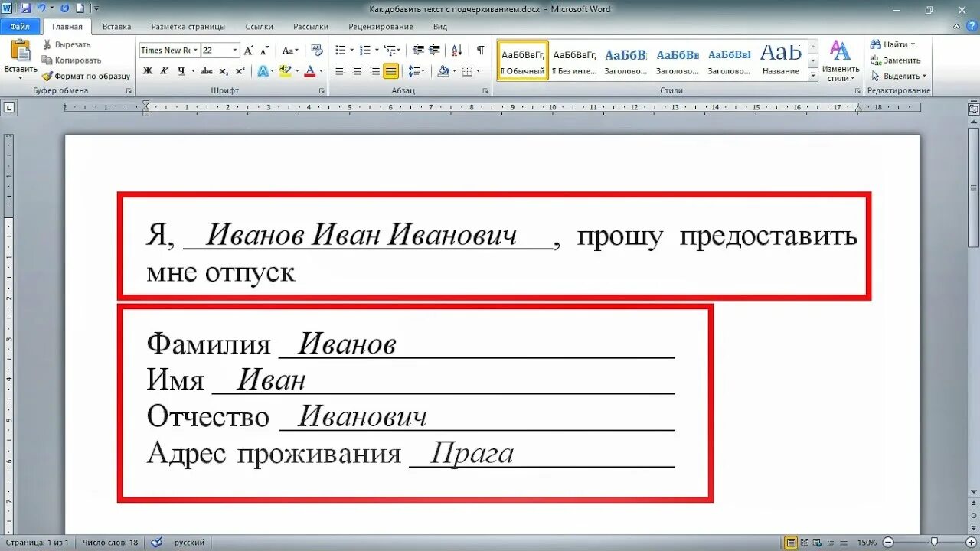This screenshot has width=980, height=551.
Task: Align text right
Action: (374, 71)
